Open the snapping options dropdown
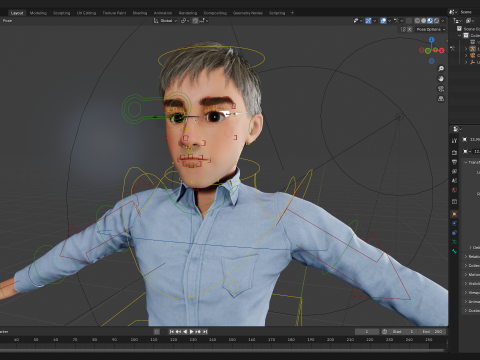Image resolution: width=480 pixels, height=360 pixels. [x=204, y=21]
